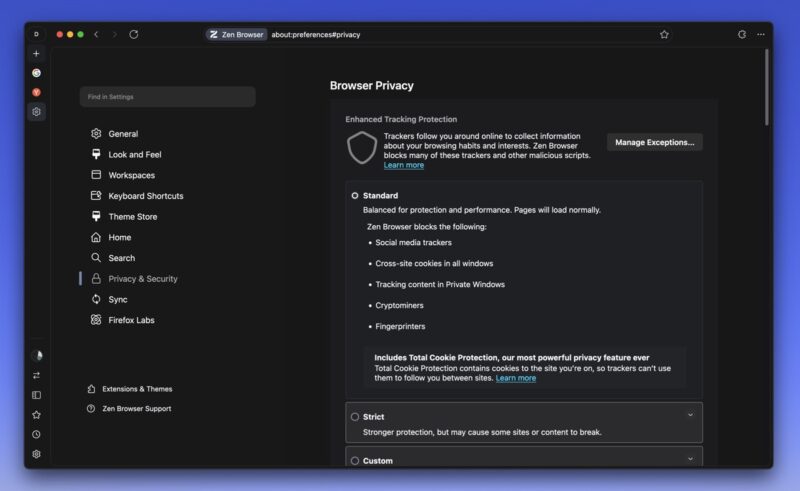Click the swap arrows icon in the lower sidebar
The width and height of the screenshot is (800, 491).
pos(36,375)
